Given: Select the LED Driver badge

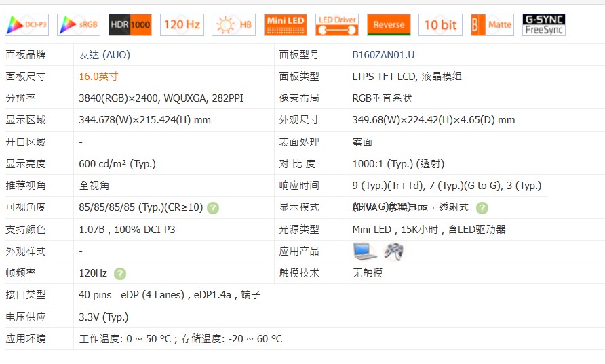Looking at the screenshot, I should (x=337, y=25).
